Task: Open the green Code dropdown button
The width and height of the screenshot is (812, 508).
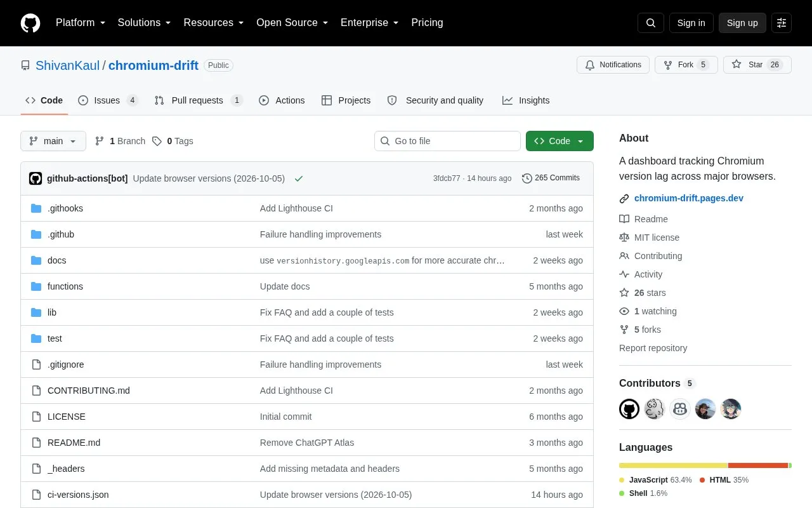Action: click(560, 141)
